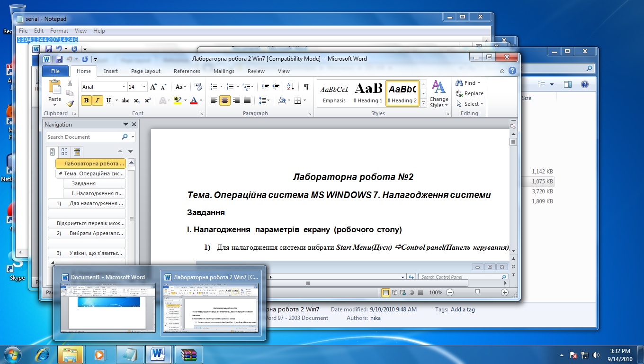Toggle Underline formatting
This screenshot has height=364, width=644.
click(108, 100)
